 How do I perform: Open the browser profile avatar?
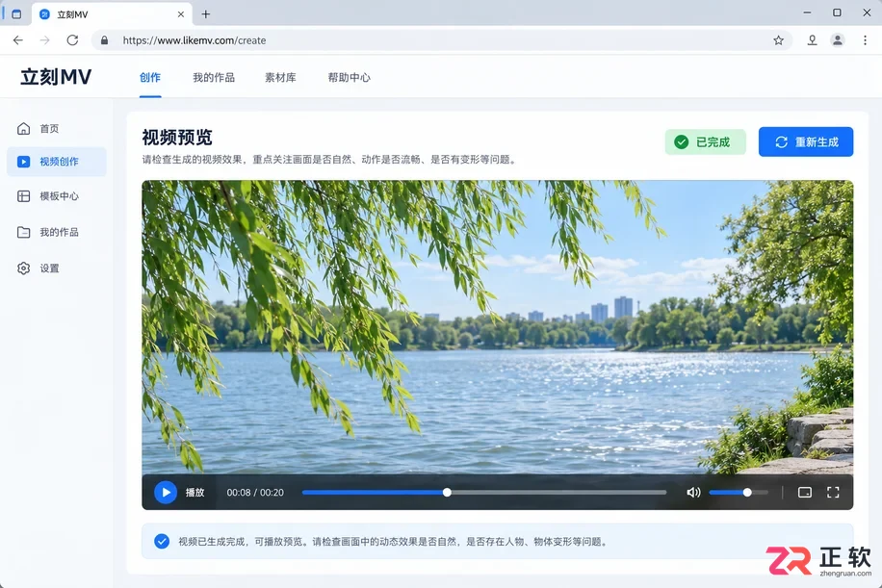pos(838,40)
